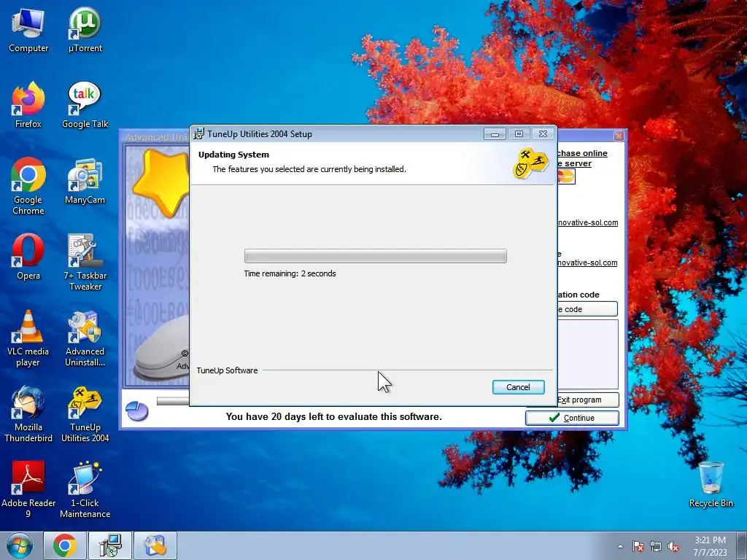Open the Action Center flag tray icon
Screen dimensions: 747x560
point(638,546)
